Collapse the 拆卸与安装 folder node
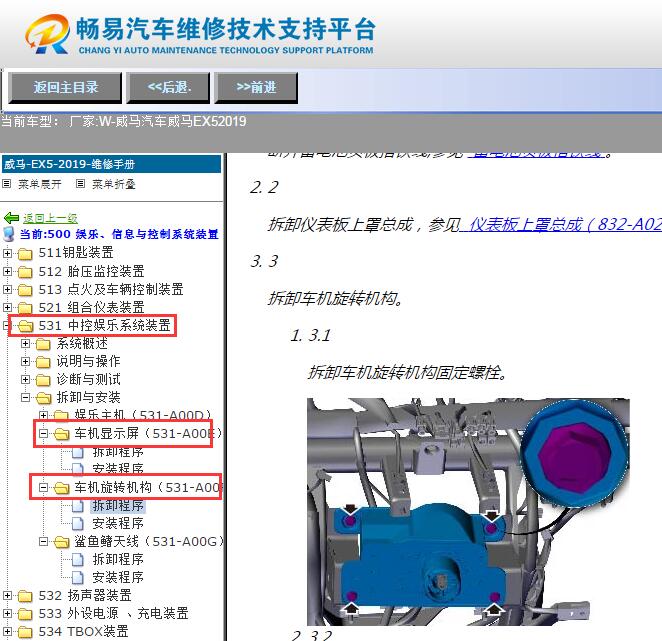 click(25, 398)
